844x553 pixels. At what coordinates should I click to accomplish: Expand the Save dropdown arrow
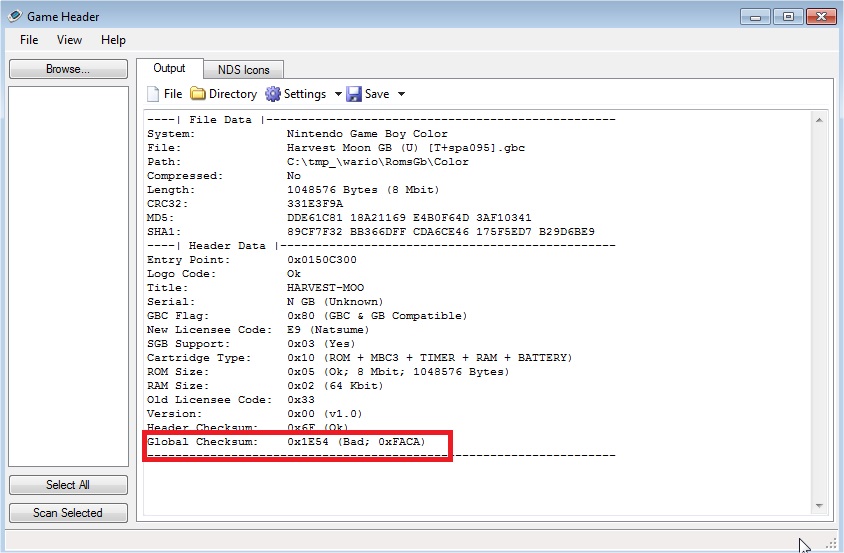[x=402, y=94]
